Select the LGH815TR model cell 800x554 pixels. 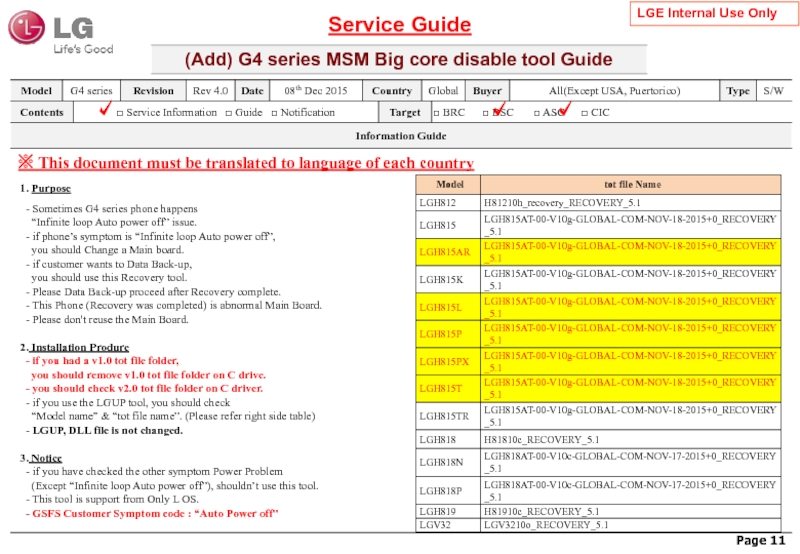click(448, 416)
